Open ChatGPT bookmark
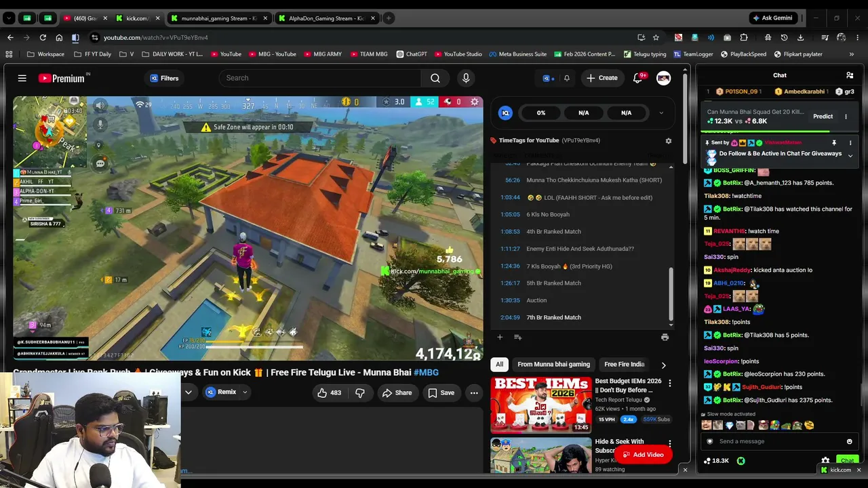The image size is (868, 488). point(411,54)
